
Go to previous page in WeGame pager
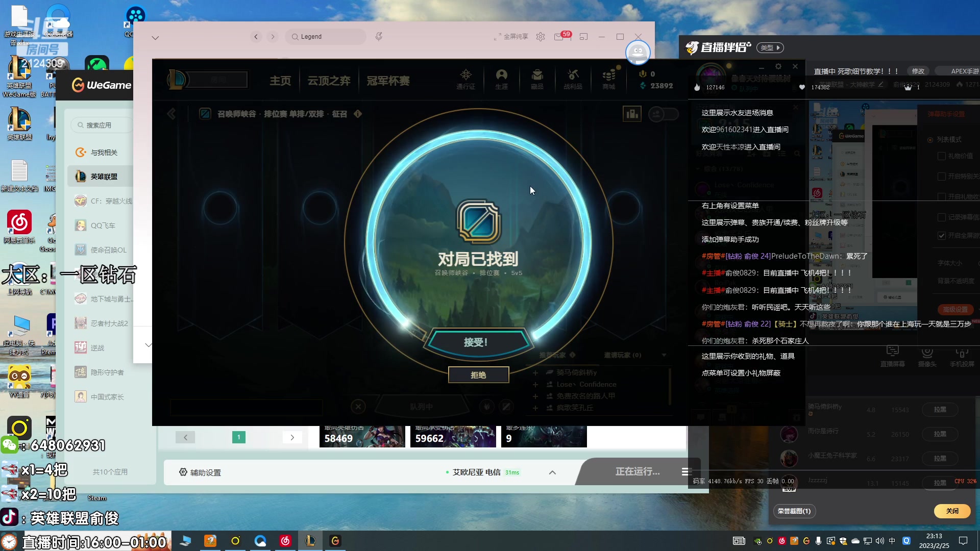[x=185, y=437]
